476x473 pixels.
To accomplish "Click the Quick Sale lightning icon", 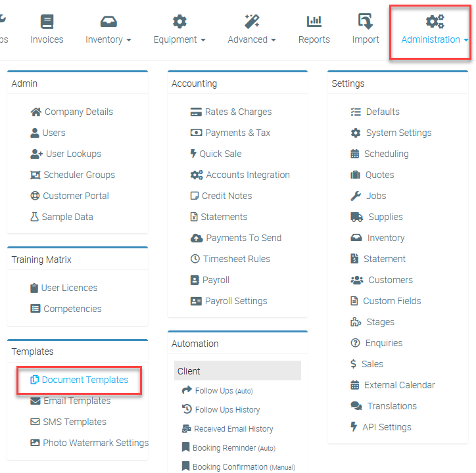I will pos(193,154).
